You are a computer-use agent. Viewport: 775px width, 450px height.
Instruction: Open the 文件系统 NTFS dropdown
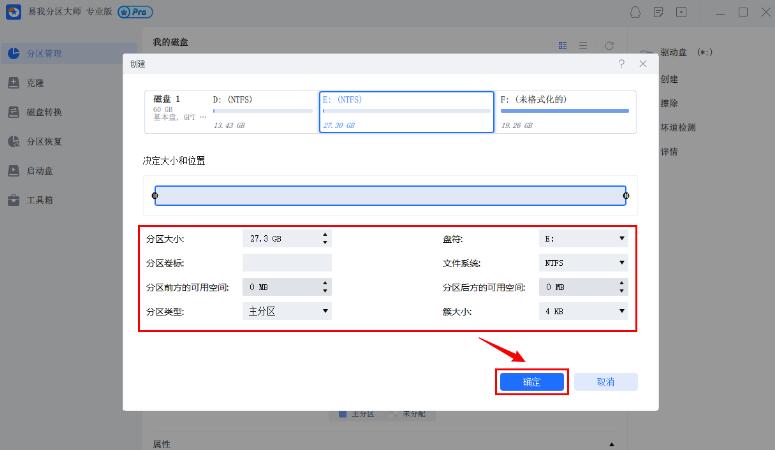(582, 263)
